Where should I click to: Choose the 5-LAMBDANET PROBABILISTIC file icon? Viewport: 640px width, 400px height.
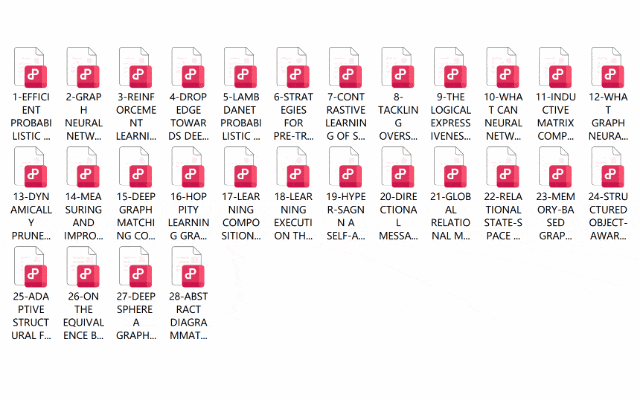(x=240, y=67)
